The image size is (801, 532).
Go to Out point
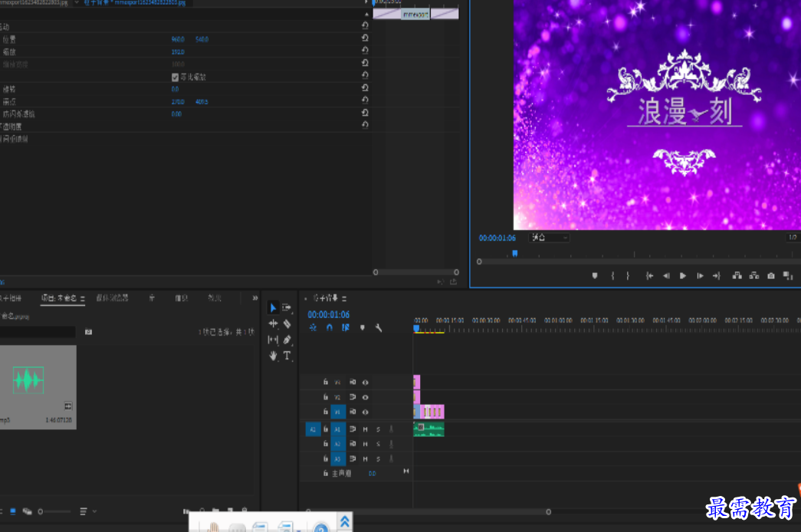(x=717, y=276)
